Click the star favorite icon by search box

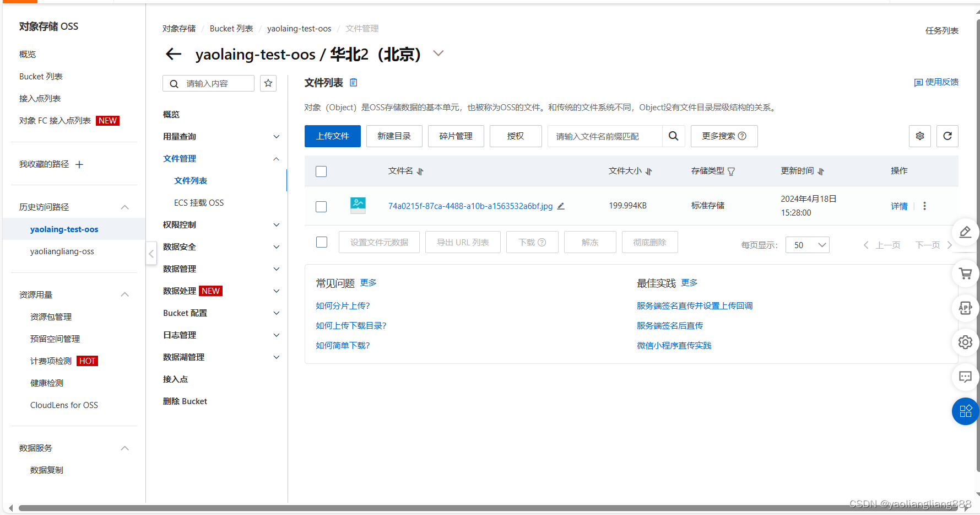pyautogui.click(x=268, y=83)
